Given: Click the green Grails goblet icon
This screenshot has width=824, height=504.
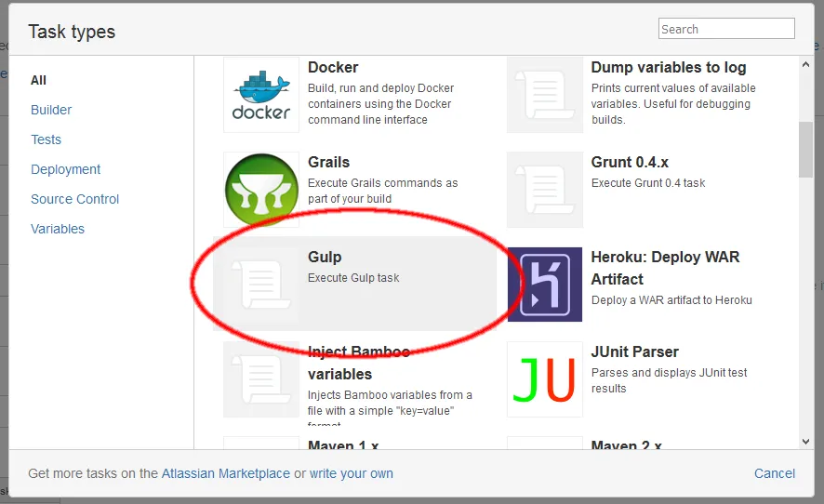Looking at the screenshot, I should (x=261, y=190).
